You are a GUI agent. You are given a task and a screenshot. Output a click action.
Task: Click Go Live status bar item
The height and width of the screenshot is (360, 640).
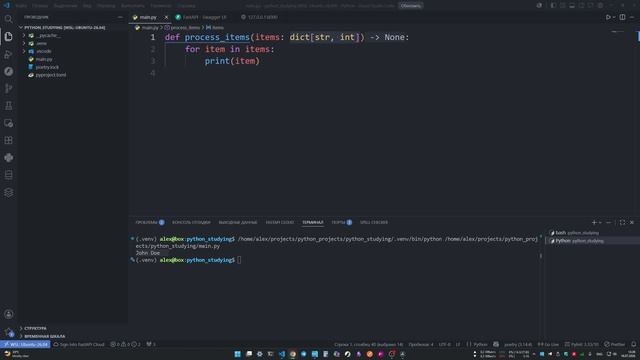(548, 344)
